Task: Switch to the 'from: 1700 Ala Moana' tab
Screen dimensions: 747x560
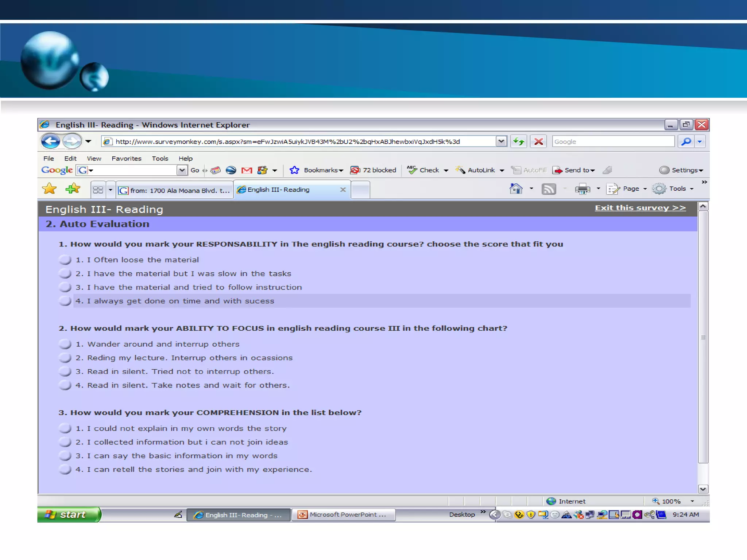Action: tap(175, 190)
